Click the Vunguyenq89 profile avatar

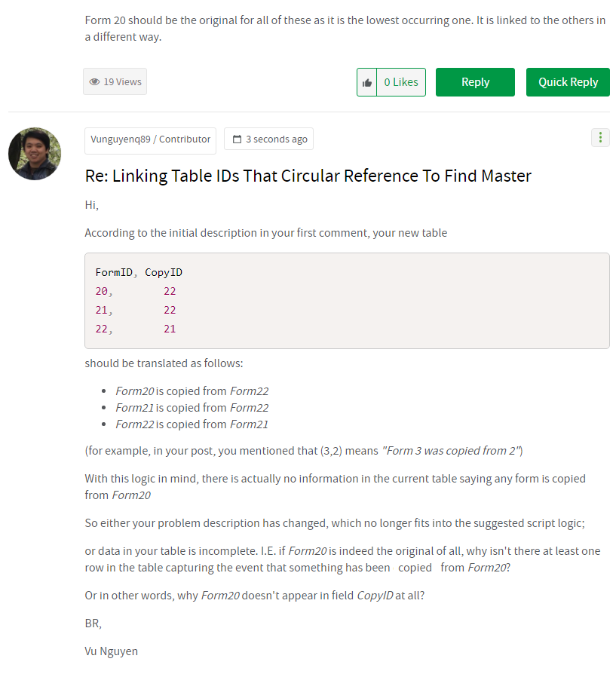point(35,154)
